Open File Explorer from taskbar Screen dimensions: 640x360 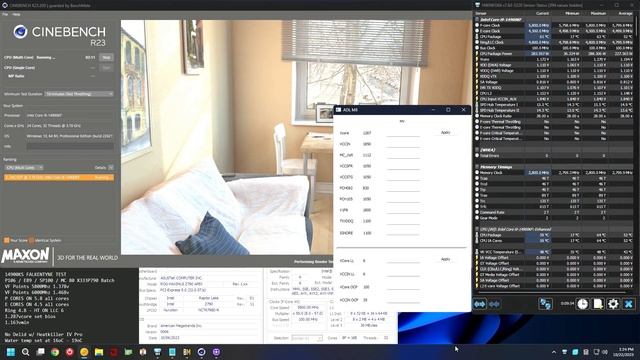click(x=99, y=352)
